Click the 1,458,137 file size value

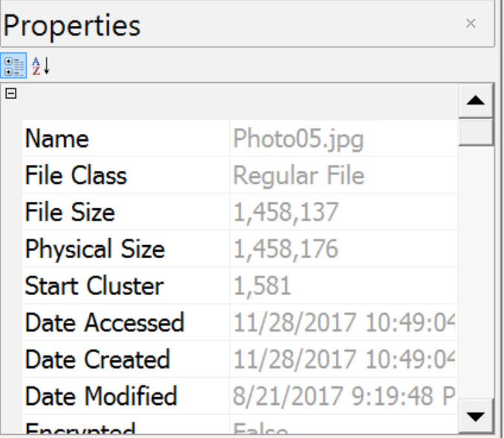pos(285,212)
